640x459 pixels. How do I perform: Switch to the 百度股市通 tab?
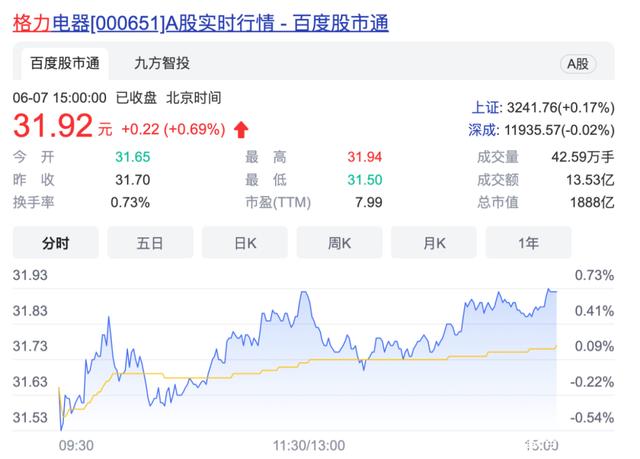[65, 63]
